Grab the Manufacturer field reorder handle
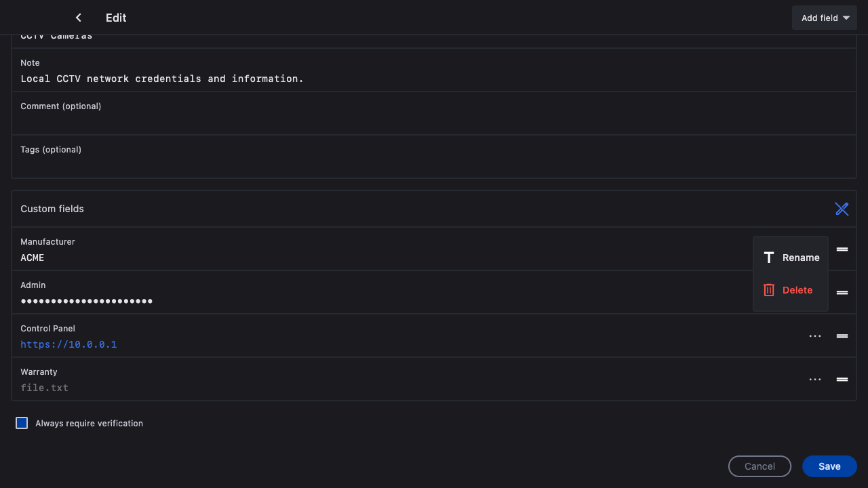This screenshot has width=868, height=488. point(842,249)
